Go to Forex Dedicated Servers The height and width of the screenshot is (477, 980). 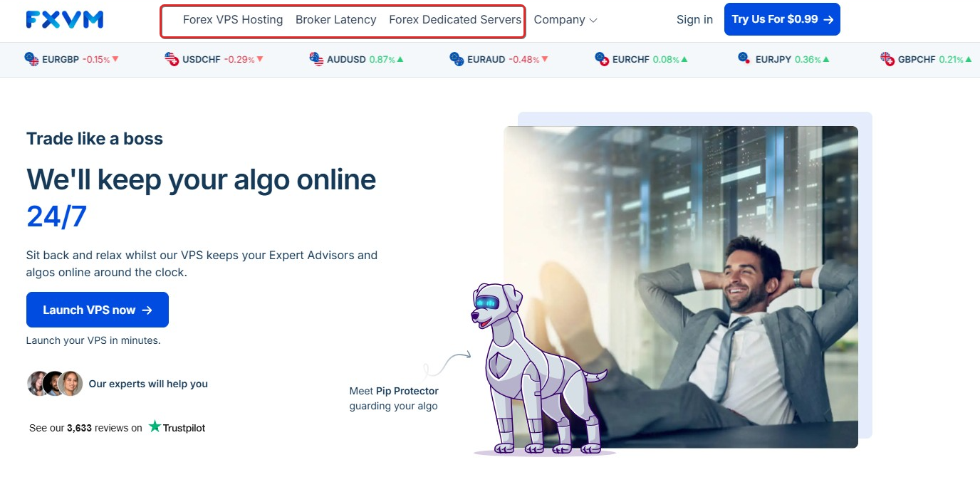pyautogui.click(x=455, y=20)
